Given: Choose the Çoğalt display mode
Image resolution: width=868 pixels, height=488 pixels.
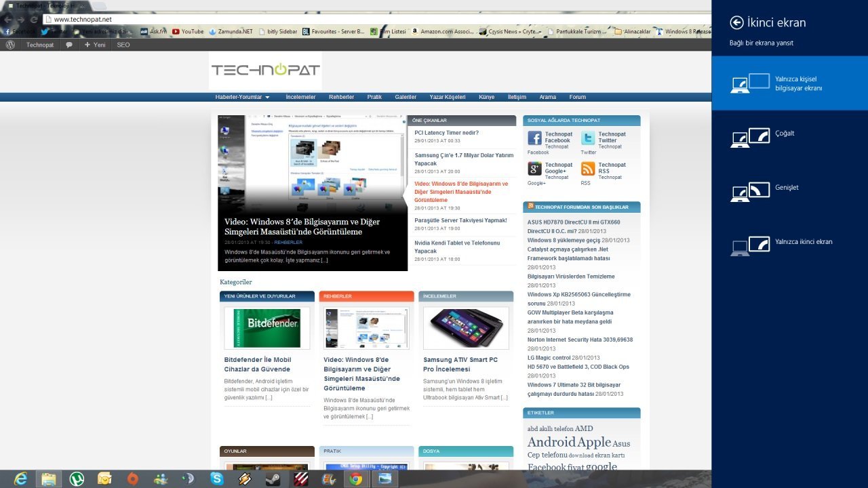Looking at the screenshot, I should coord(790,138).
